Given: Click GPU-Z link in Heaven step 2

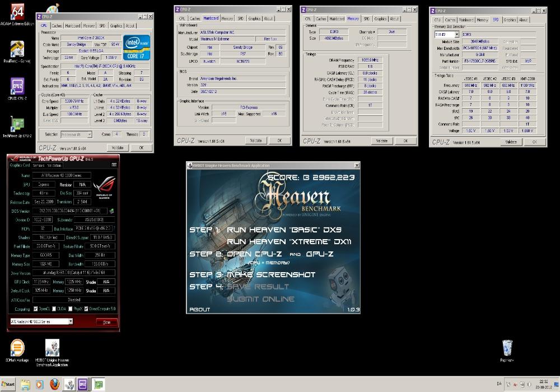Looking at the screenshot, I should click(x=320, y=254).
